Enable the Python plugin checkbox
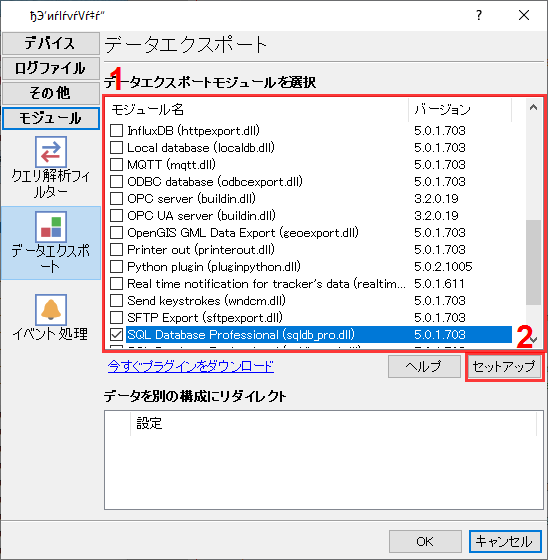The image size is (548, 560). click(x=116, y=266)
